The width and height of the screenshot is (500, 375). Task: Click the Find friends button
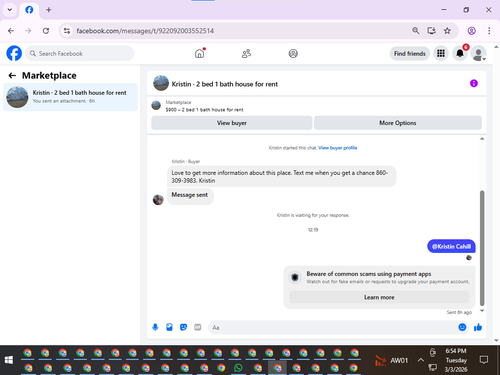pos(410,53)
